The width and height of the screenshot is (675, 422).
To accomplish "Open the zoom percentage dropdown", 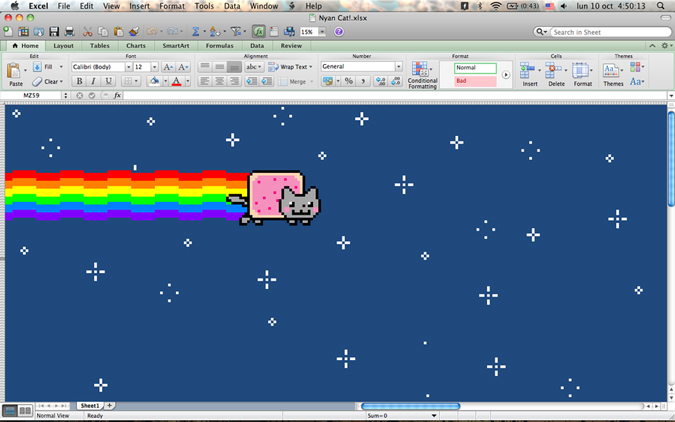I will [320, 32].
